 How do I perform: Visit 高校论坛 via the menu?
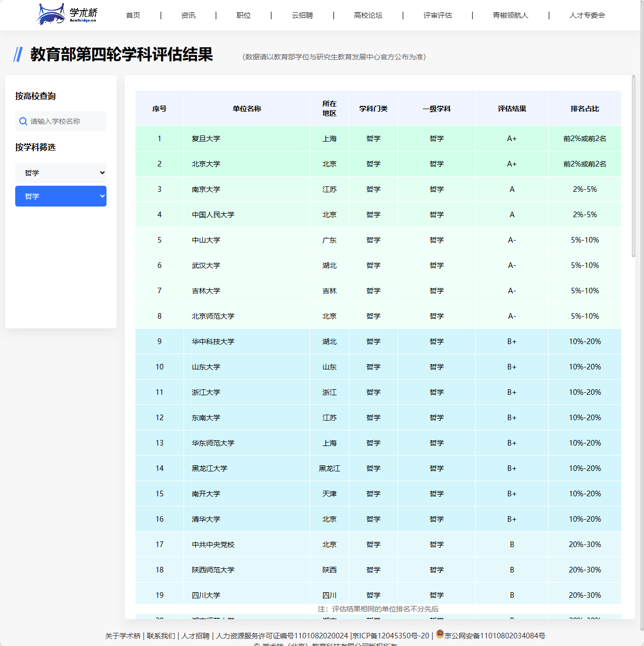(368, 15)
